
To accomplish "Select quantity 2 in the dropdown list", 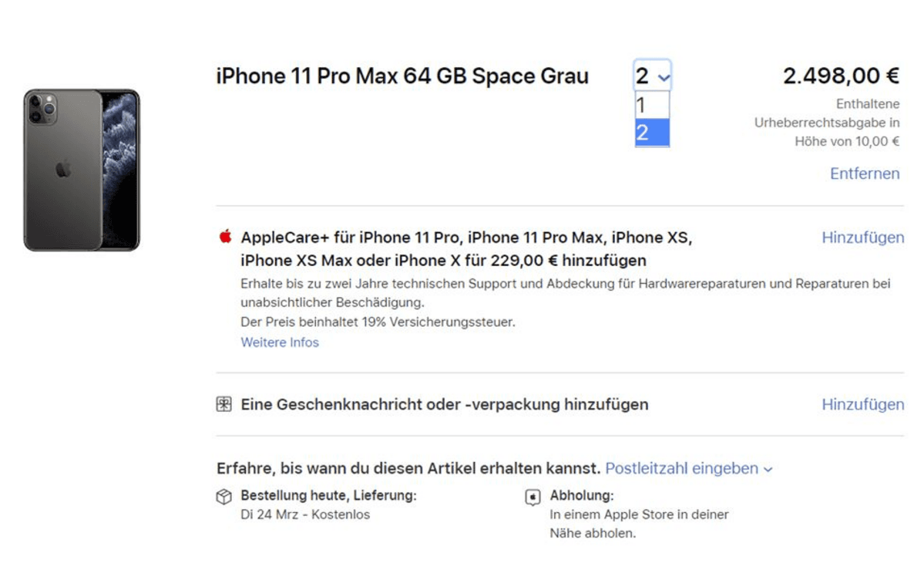I will (x=652, y=133).
